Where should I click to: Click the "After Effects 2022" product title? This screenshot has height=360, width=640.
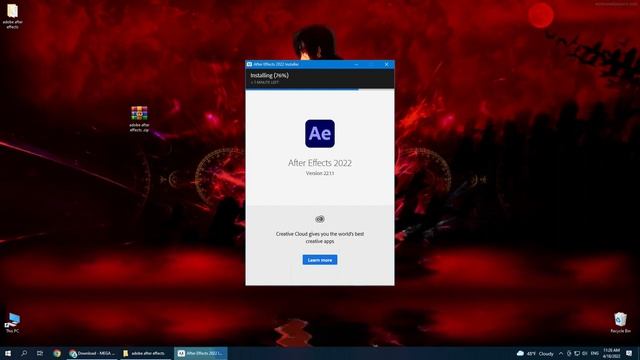(320, 163)
